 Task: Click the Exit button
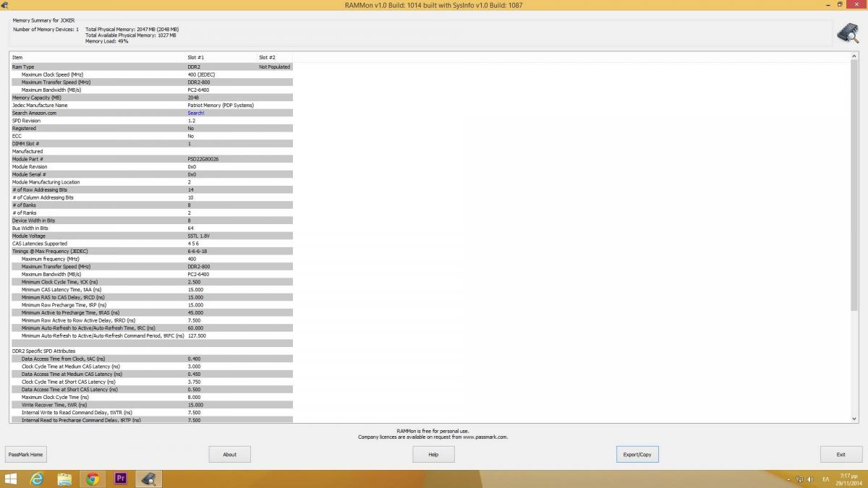pyautogui.click(x=841, y=454)
